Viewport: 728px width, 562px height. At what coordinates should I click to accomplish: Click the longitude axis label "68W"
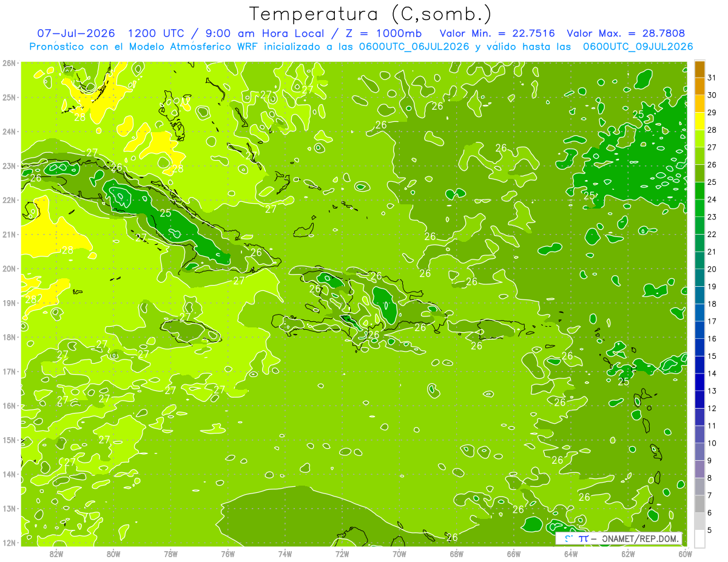pos(457,554)
